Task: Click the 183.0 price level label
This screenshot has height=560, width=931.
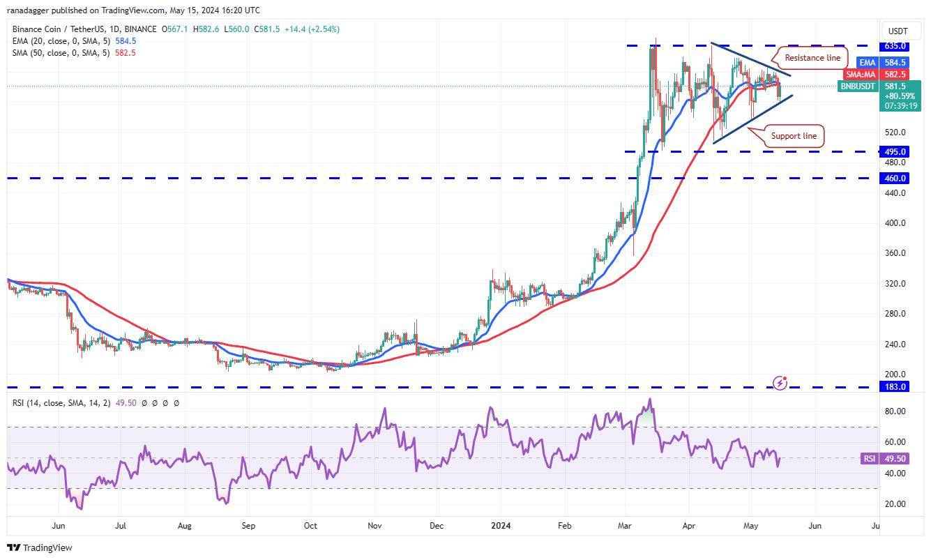Action: pyautogui.click(x=896, y=386)
